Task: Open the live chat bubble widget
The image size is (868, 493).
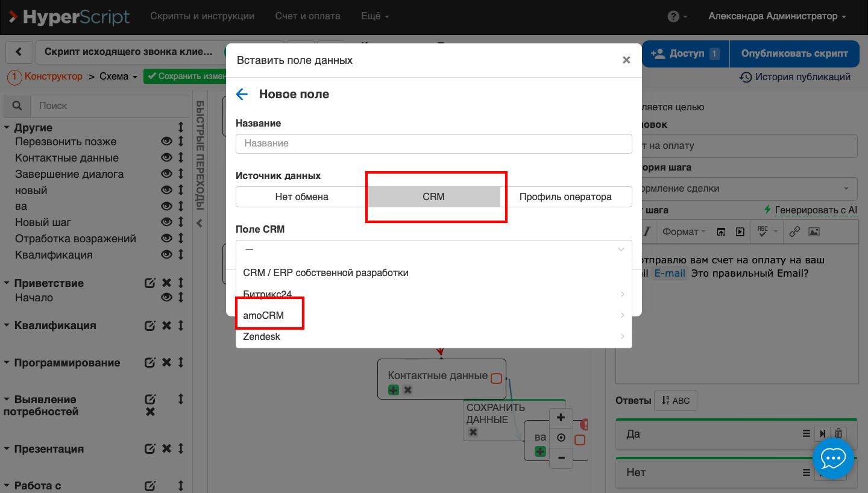Action: click(833, 459)
